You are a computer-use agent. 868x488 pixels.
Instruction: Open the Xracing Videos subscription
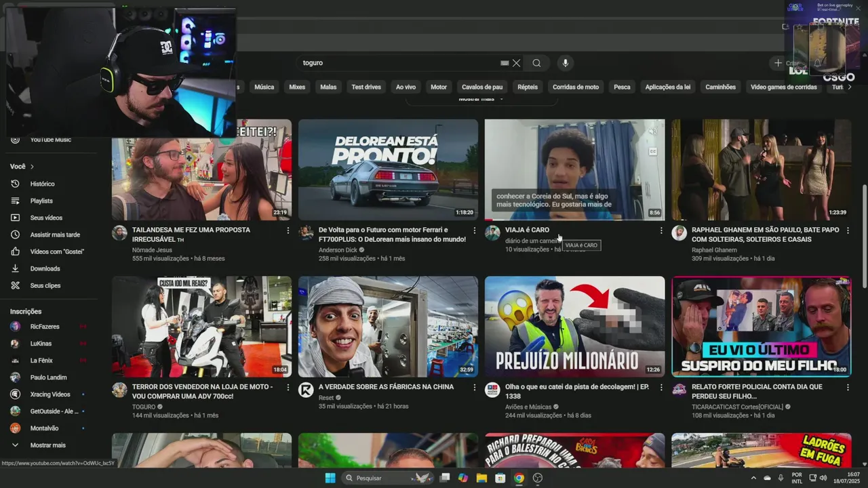pos(49,394)
